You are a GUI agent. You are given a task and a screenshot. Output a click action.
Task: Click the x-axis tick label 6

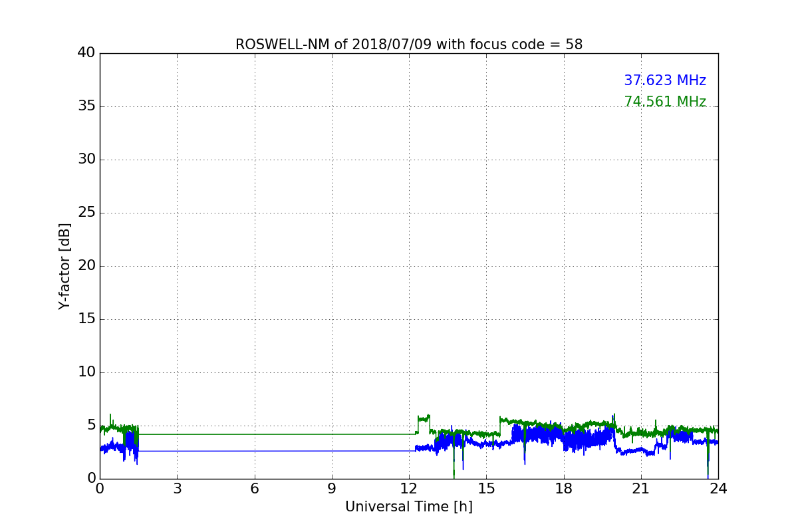pos(255,489)
